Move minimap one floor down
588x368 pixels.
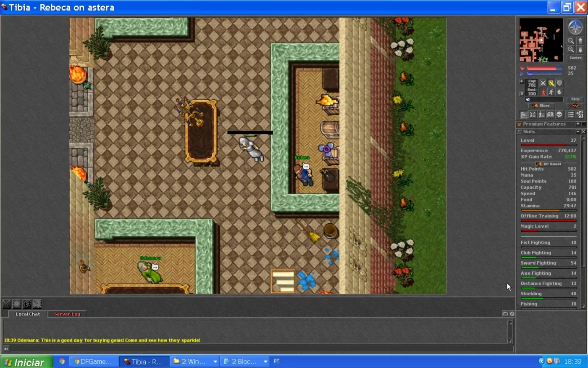click(x=580, y=49)
